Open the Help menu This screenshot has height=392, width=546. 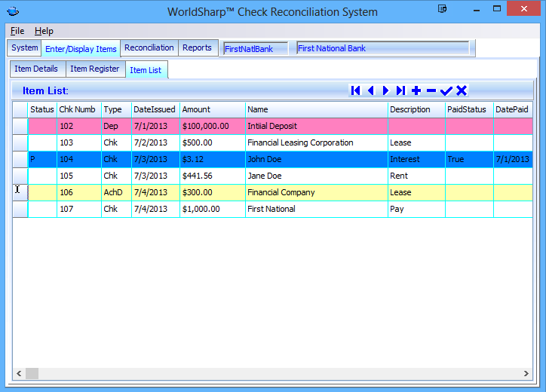[44, 31]
